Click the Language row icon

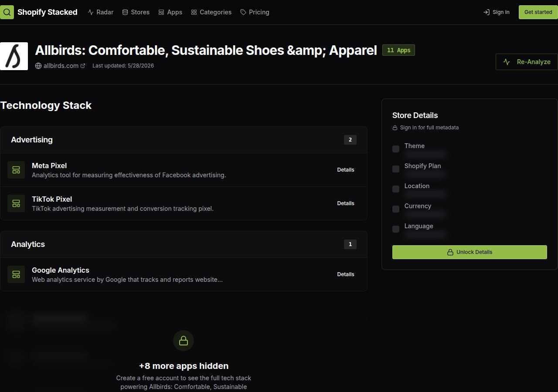[396, 229]
